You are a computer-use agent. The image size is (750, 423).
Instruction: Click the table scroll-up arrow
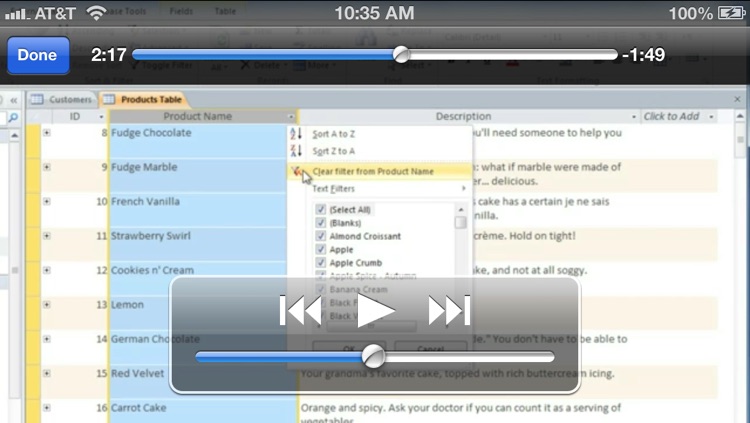point(740,117)
